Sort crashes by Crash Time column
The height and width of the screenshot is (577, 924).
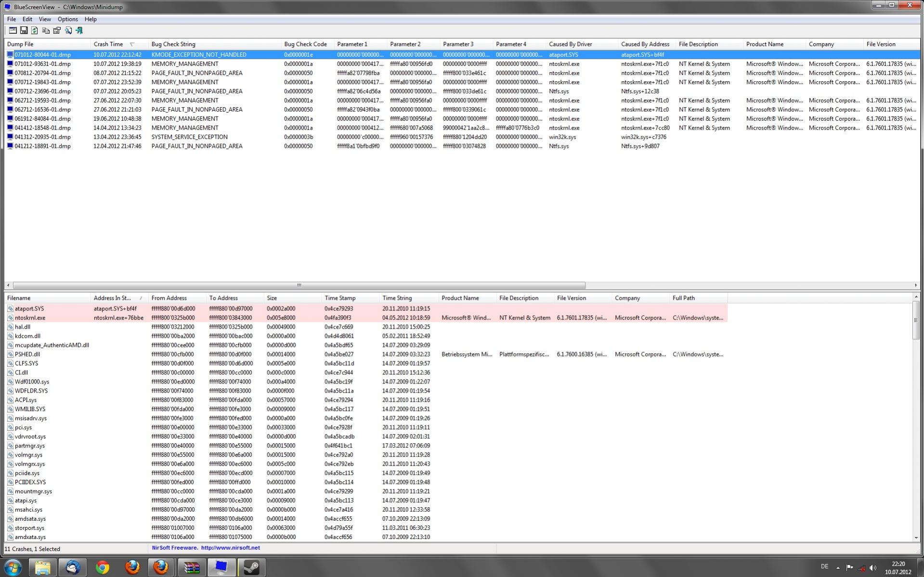click(119, 44)
